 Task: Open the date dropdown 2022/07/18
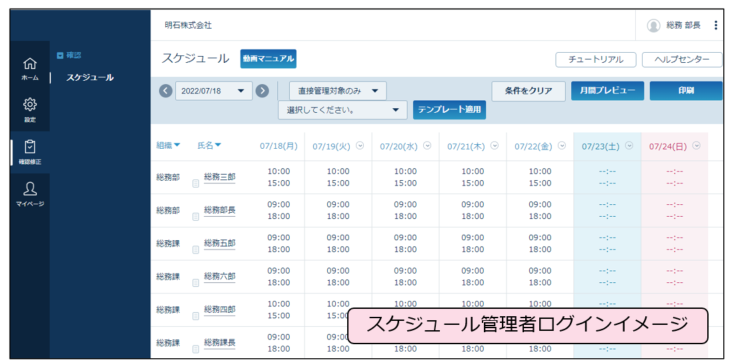[214, 91]
